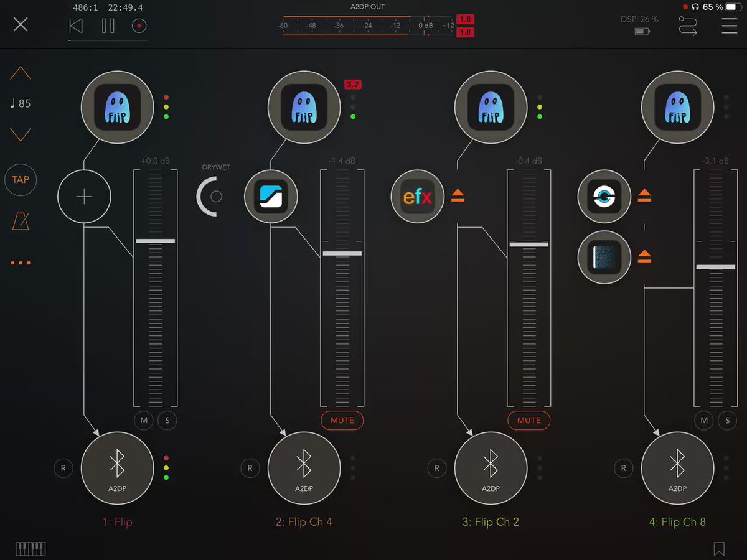Unmute Flip Ch 4 via MUTE button
The width and height of the screenshot is (747, 560).
pos(342,421)
